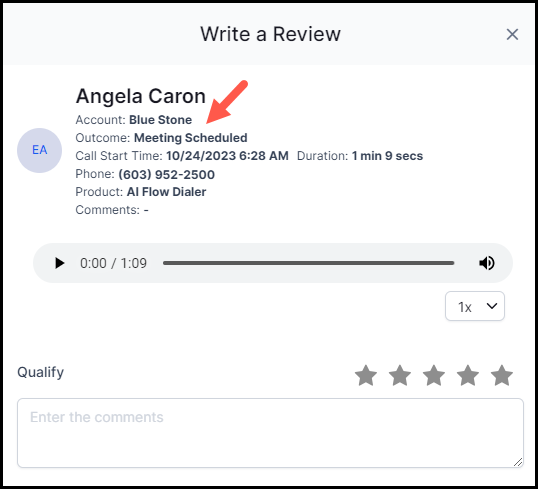Image resolution: width=538 pixels, height=489 pixels.
Task: Click the AI Flow Dialer product label
Action: pos(166,192)
